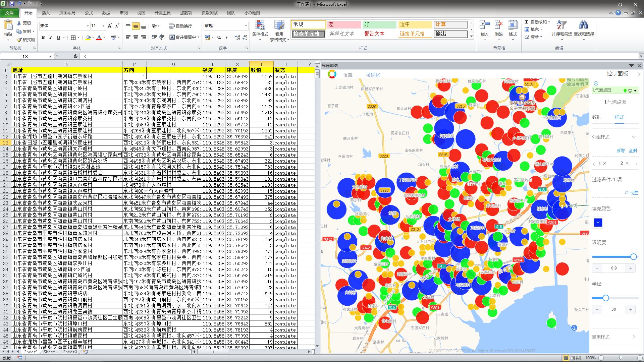Click the Orientation text-angle icon
644x362 pixels.
(154, 26)
